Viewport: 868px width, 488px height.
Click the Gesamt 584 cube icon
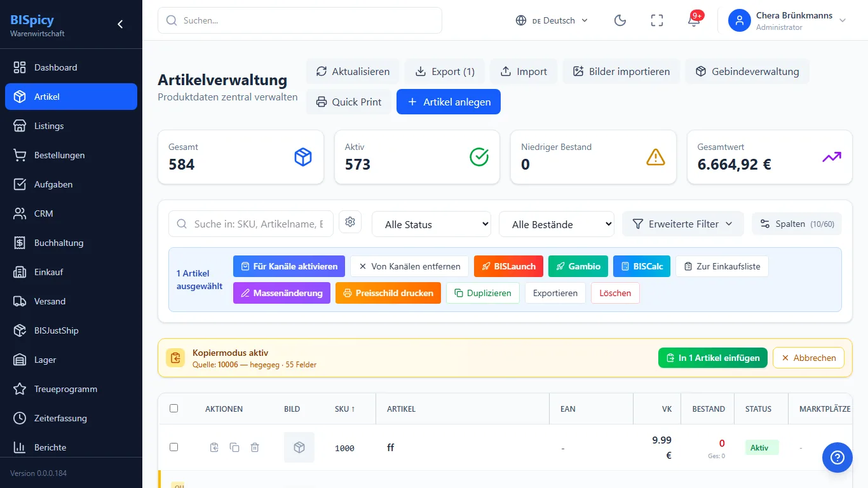(303, 157)
